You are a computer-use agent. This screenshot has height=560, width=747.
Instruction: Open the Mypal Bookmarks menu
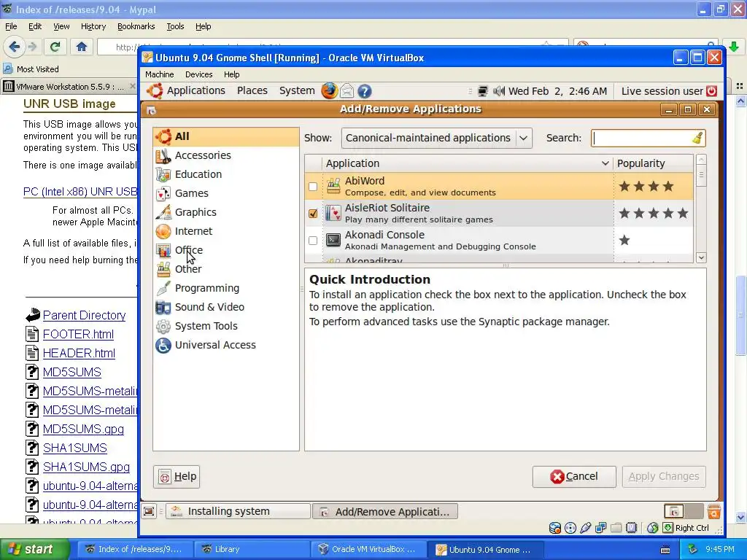coord(136,27)
